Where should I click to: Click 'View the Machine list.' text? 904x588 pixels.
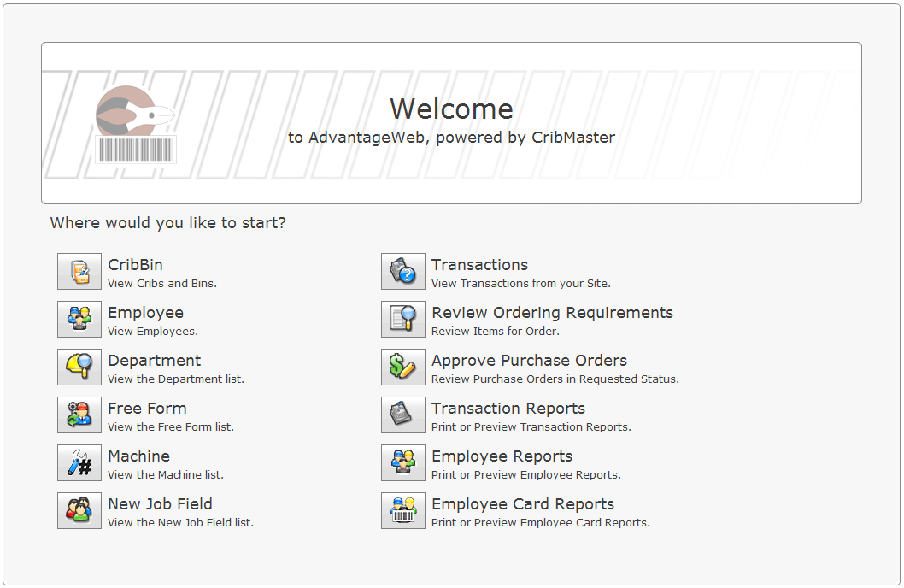(x=166, y=474)
